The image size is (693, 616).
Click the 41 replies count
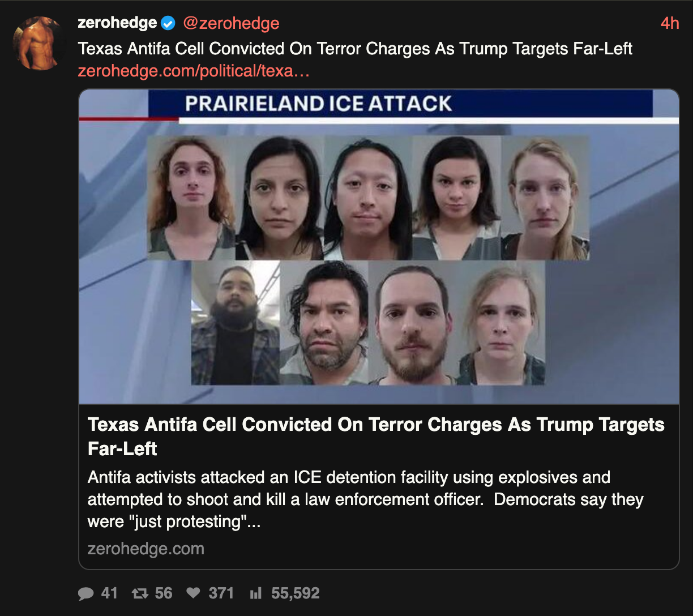(x=109, y=593)
